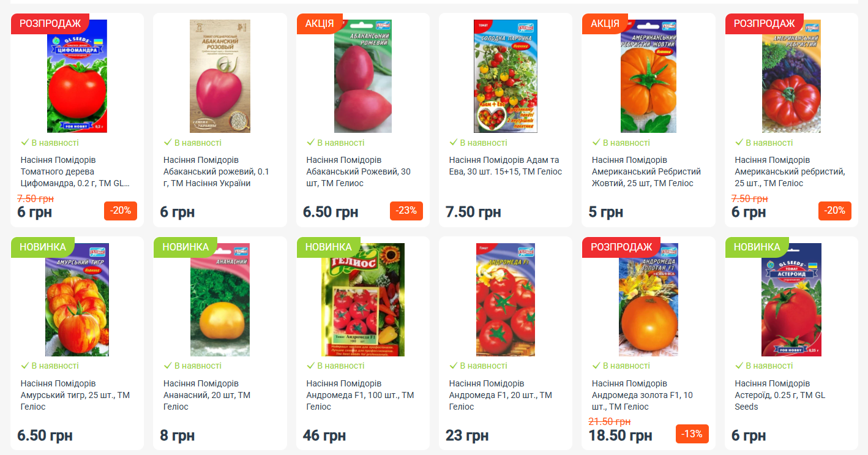Click the Андромеда F1, 20 шт. product title
The height and width of the screenshot is (455, 868).
(x=501, y=395)
